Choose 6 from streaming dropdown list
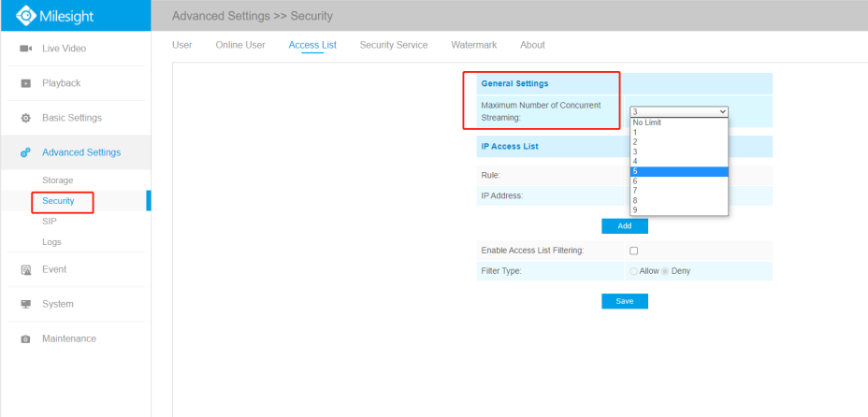The width and height of the screenshot is (868, 417). (679, 181)
